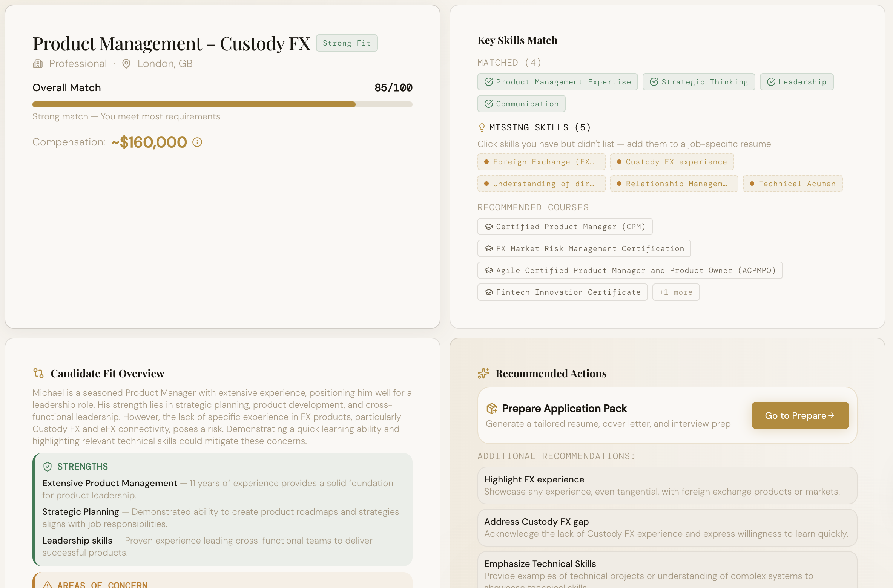Click graduation cap icon on FX Market Risk course
The width and height of the screenshot is (893, 588).
[x=489, y=248]
